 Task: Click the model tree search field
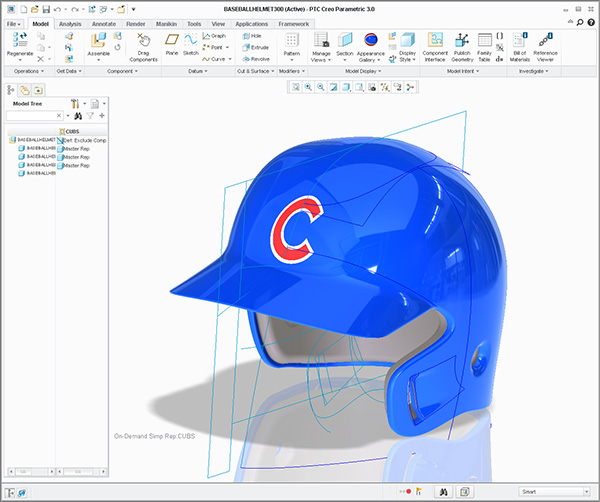tap(34, 116)
